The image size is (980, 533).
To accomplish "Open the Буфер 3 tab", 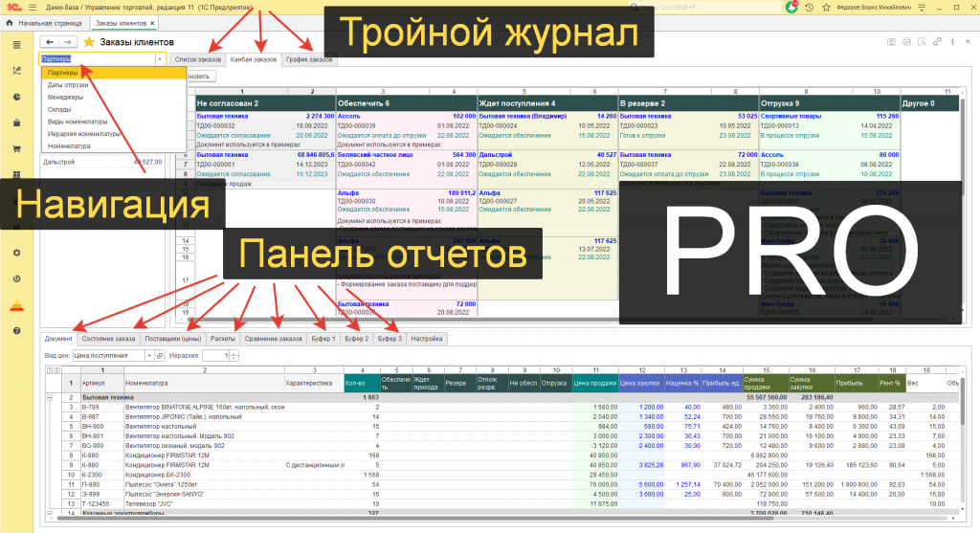I will pos(390,339).
